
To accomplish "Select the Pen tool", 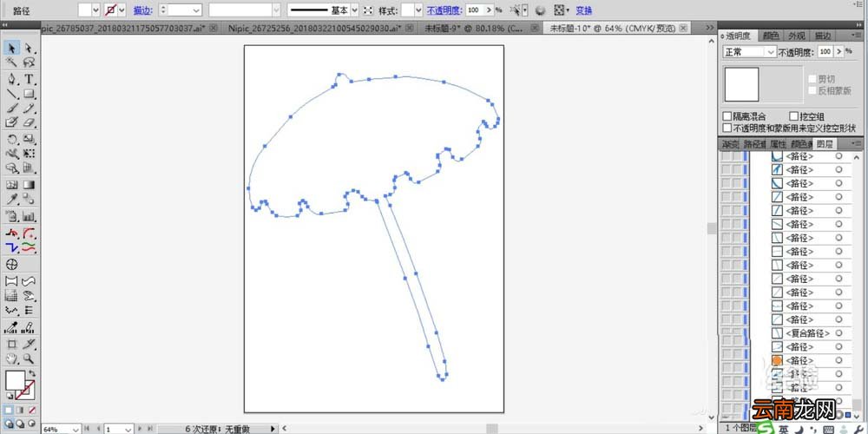I will [11, 79].
